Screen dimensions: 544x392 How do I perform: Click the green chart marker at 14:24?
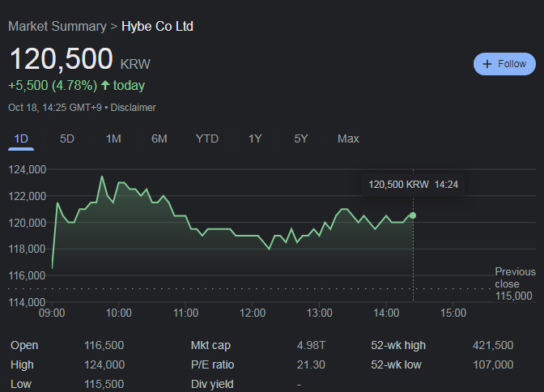point(413,215)
